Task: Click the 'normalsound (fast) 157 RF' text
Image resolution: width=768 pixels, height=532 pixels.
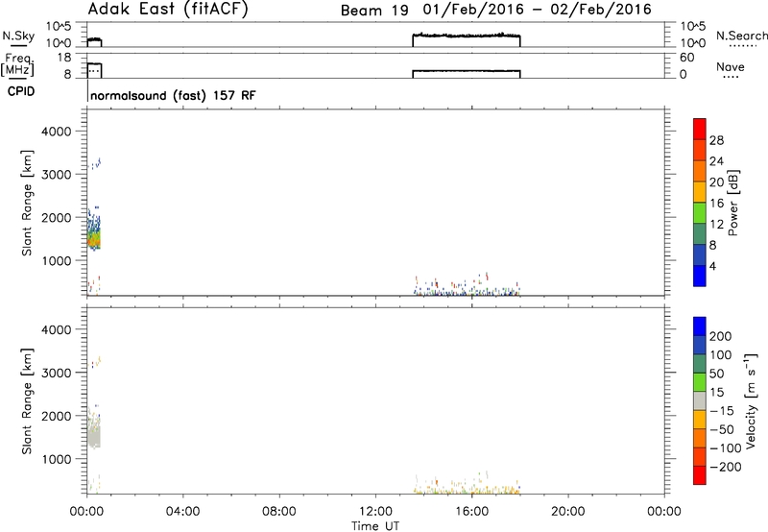Action: click(x=173, y=95)
